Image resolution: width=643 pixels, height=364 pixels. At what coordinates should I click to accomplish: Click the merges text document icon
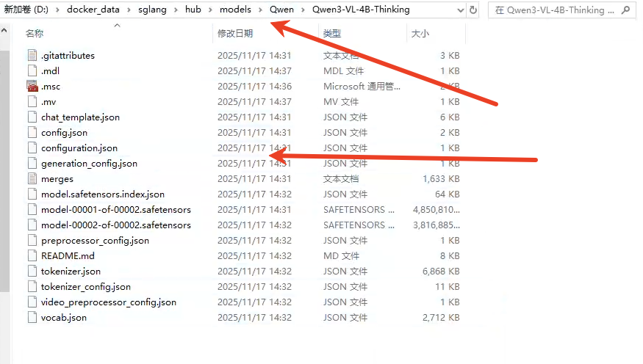coord(32,179)
